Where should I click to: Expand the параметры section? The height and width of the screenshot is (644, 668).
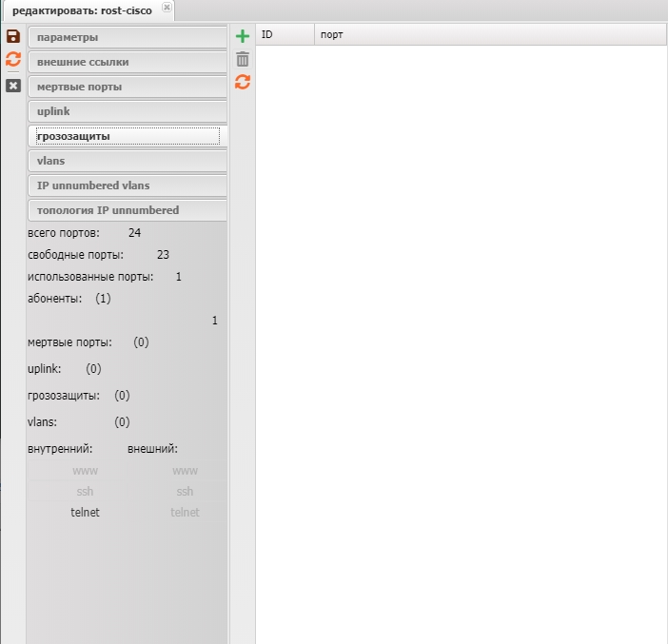pyautogui.click(x=127, y=37)
